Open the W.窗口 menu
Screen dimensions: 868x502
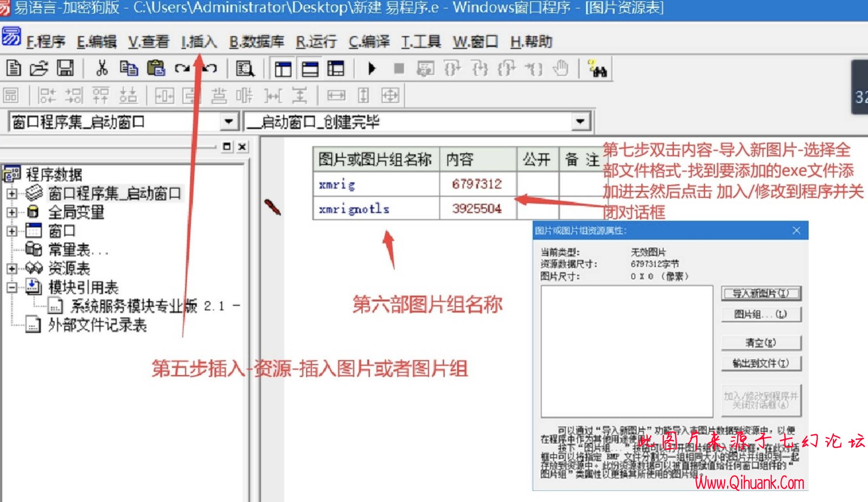tap(476, 42)
